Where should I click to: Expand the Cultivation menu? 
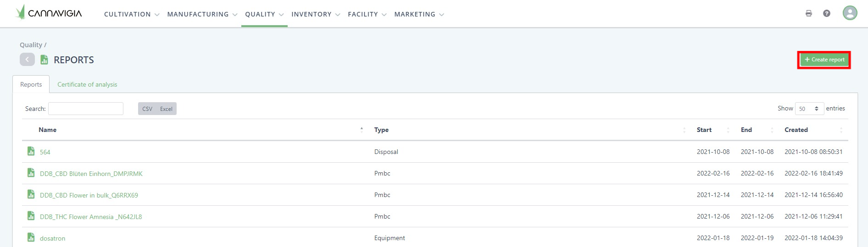point(131,14)
